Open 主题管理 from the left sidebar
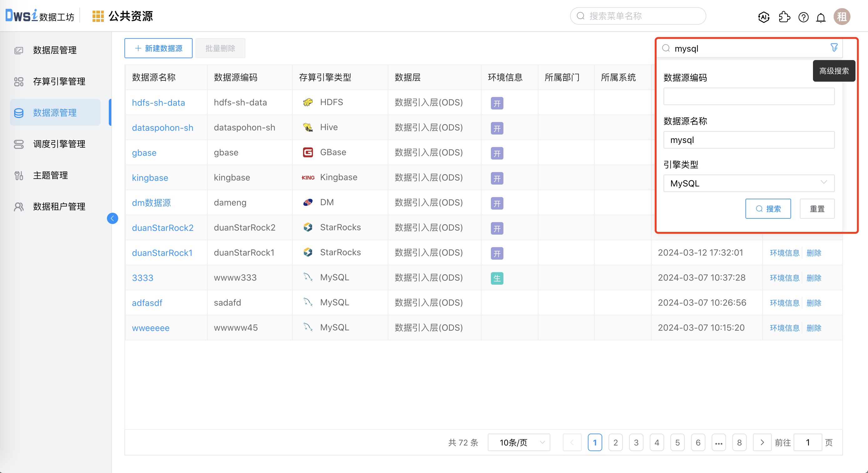868x473 pixels. tap(51, 175)
